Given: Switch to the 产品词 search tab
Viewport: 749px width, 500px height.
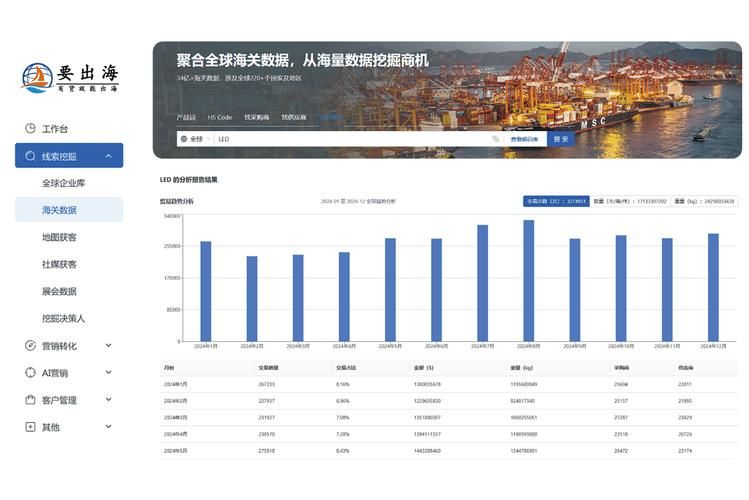Looking at the screenshot, I should (186, 117).
